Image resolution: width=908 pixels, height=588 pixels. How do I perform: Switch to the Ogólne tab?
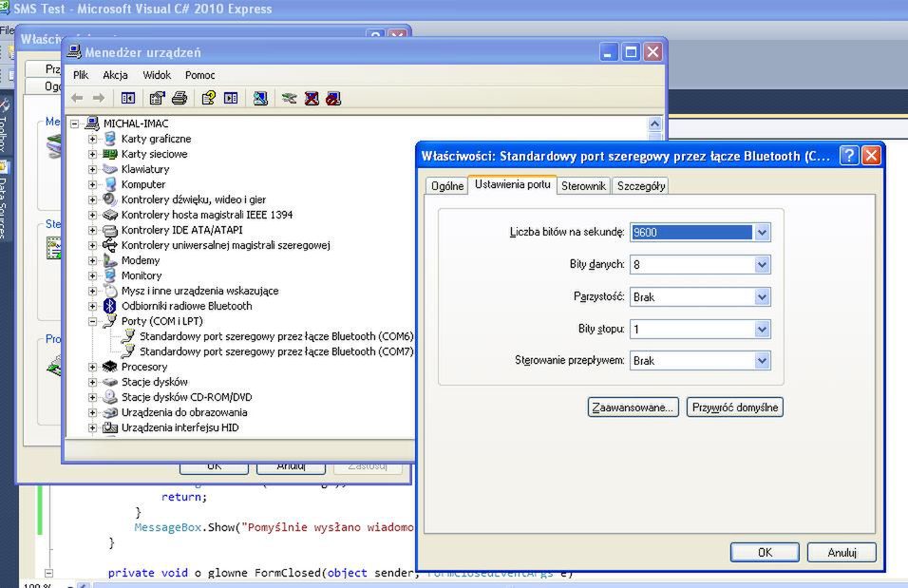tap(447, 186)
